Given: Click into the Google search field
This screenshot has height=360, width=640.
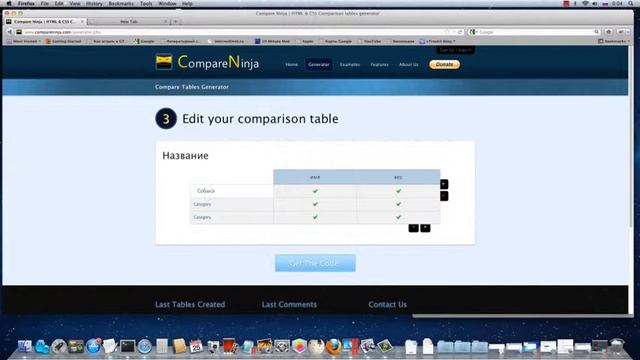Looking at the screenshot, I should click(535, 32).
